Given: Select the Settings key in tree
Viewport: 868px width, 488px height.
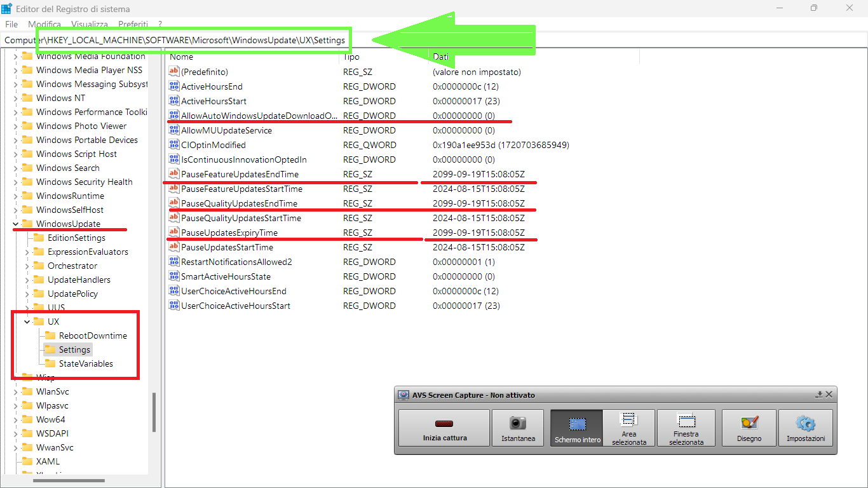Looking at the screenshot, I should (x=74, y=349).
